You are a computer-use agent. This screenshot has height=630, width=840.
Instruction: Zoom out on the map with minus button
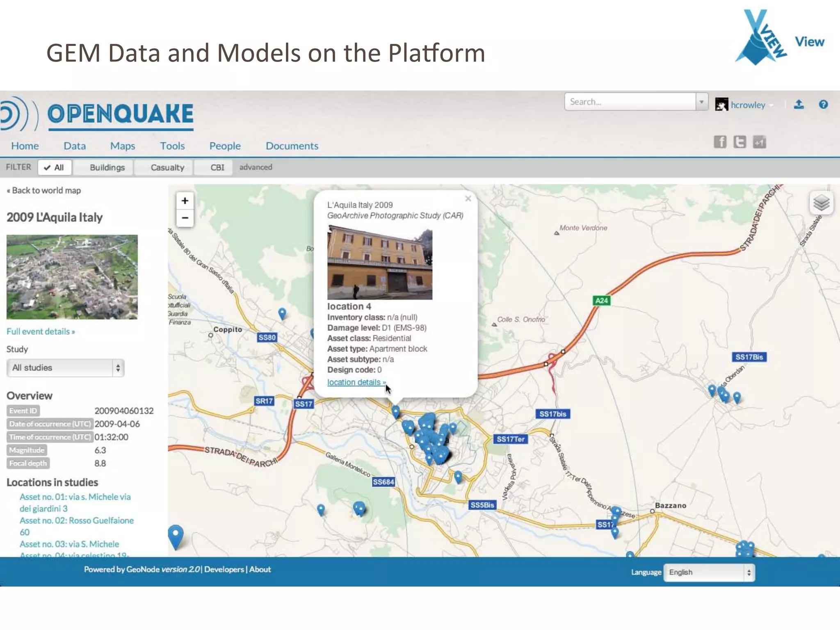pyautogui.click(x=185, y=218)
